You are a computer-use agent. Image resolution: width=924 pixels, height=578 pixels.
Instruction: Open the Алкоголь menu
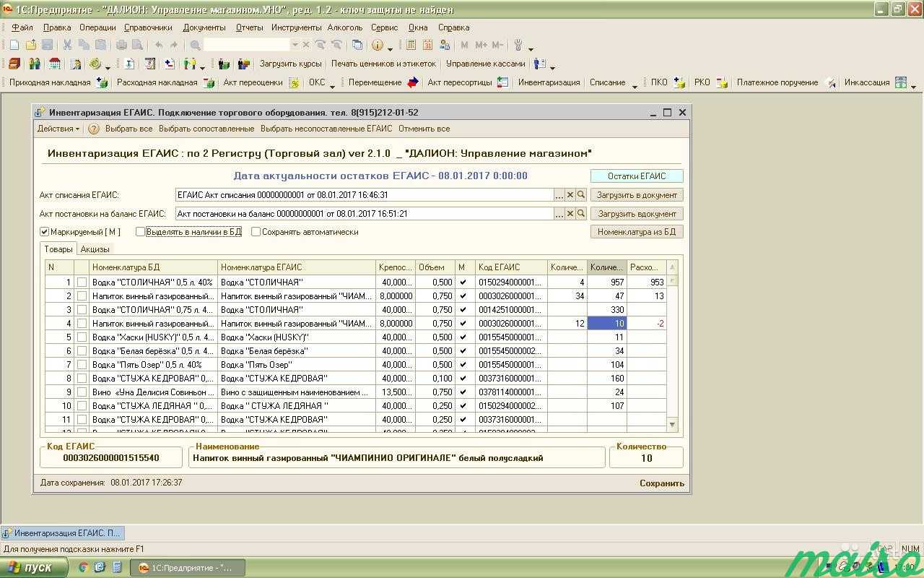(x=345, y=27)
